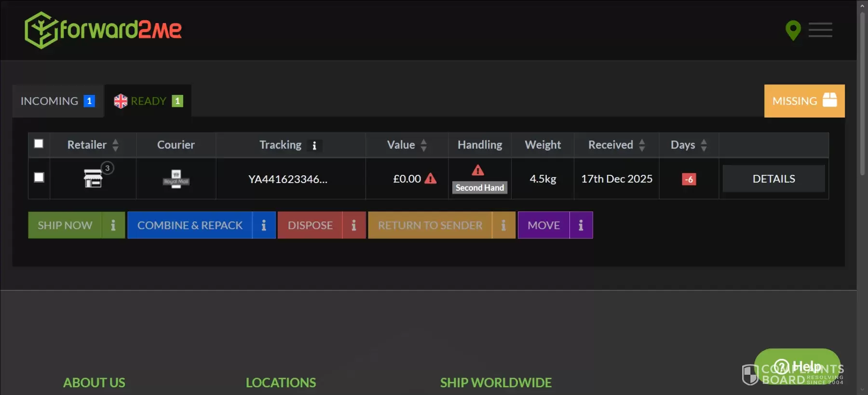
Task: Open the hamburger menu in header
Action: [x=820, y=30]
